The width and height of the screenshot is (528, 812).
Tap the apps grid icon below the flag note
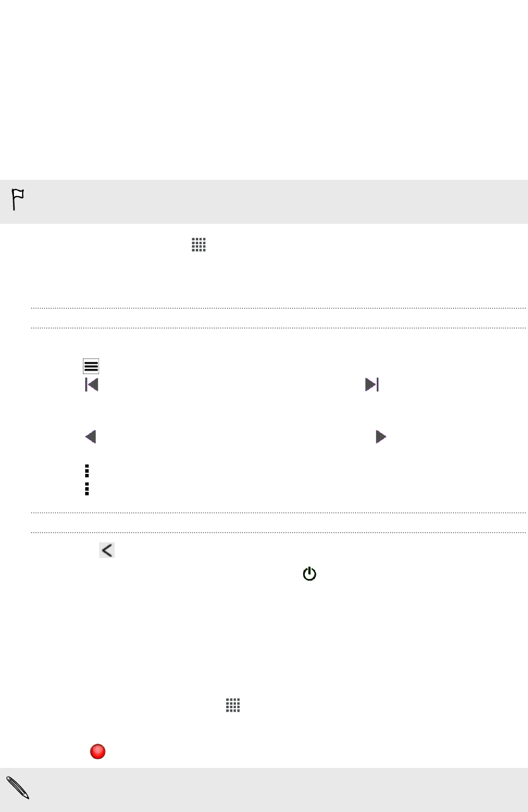tap(199, 245)
